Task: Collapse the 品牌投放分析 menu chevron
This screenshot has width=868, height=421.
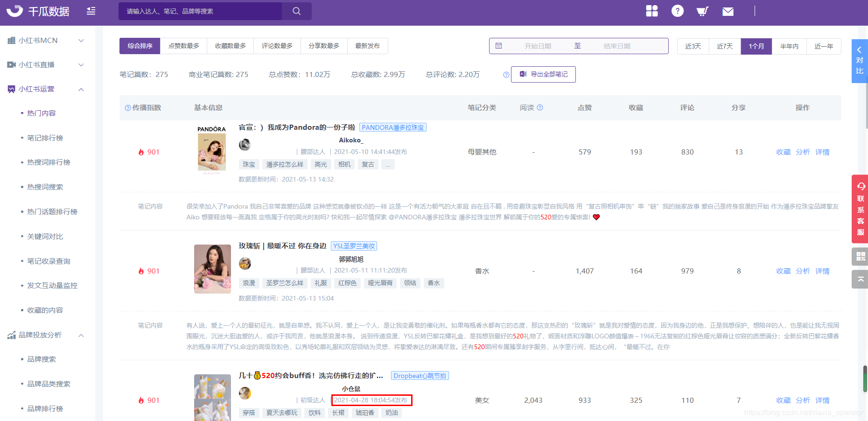Action: (81, 335)
